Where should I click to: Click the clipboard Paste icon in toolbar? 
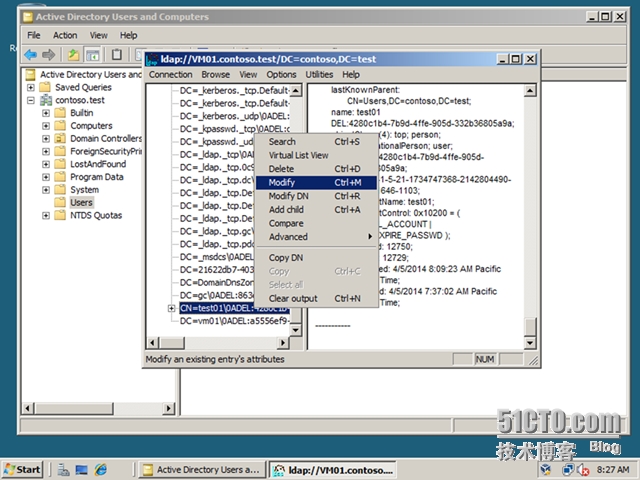116,54
